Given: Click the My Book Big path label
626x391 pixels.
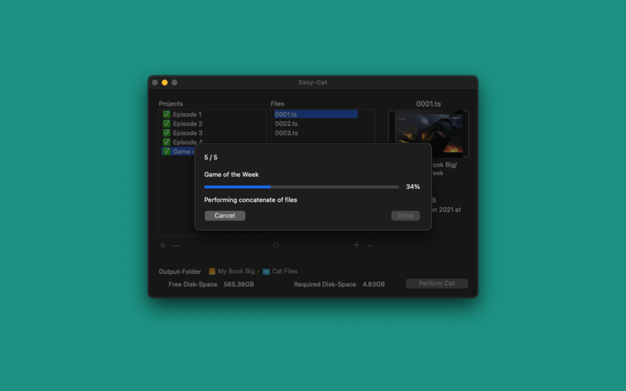Looking at the screenshot, I should click(x=236, y=271).
